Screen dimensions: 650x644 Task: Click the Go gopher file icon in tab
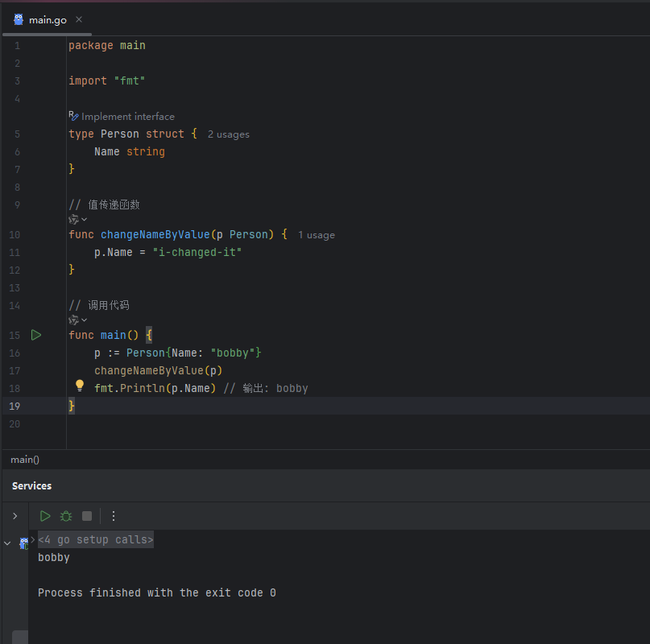pos(19,19)
